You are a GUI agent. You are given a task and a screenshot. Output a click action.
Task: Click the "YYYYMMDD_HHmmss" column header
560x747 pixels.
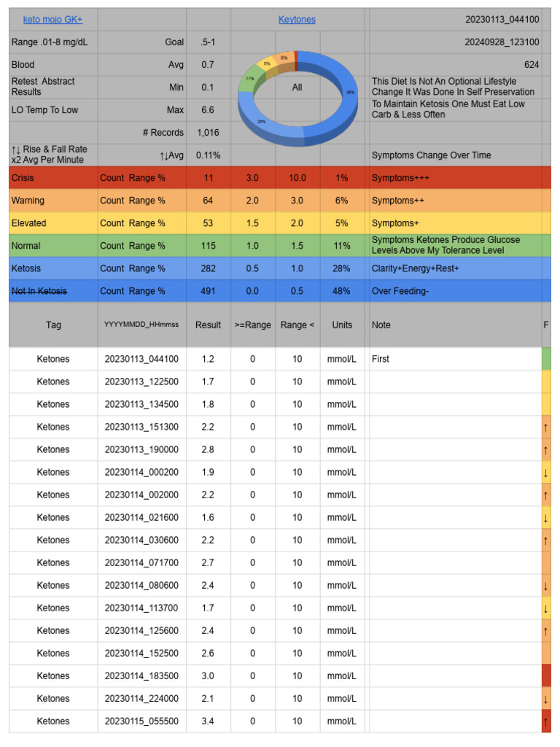(x=142, y=325)
